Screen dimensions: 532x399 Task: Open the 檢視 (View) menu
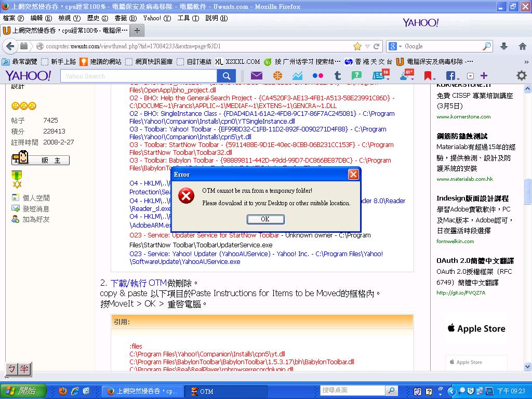69,18
